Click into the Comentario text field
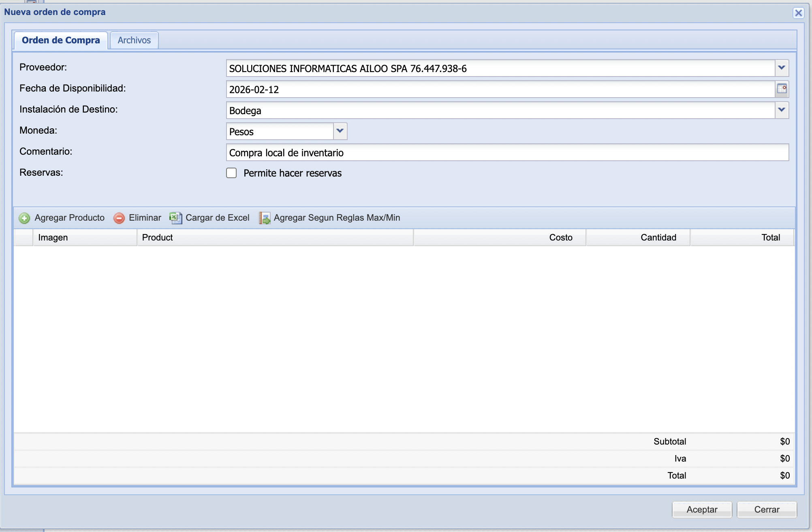The image size is (812, 532). [x=506, y=153]
